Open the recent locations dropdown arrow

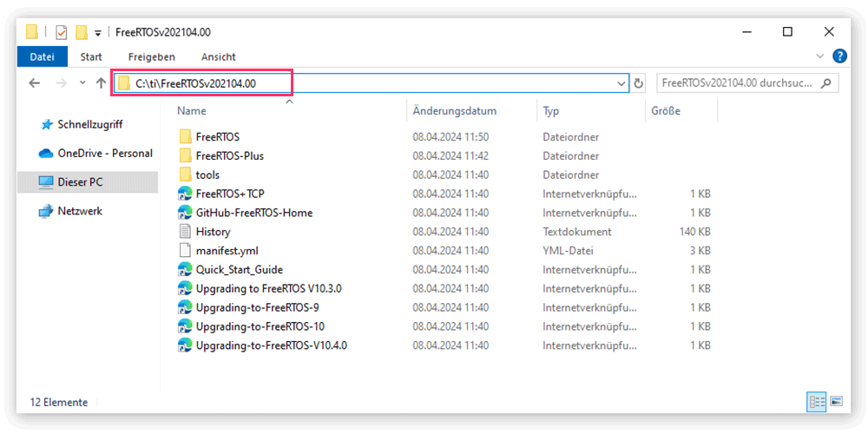82,83
